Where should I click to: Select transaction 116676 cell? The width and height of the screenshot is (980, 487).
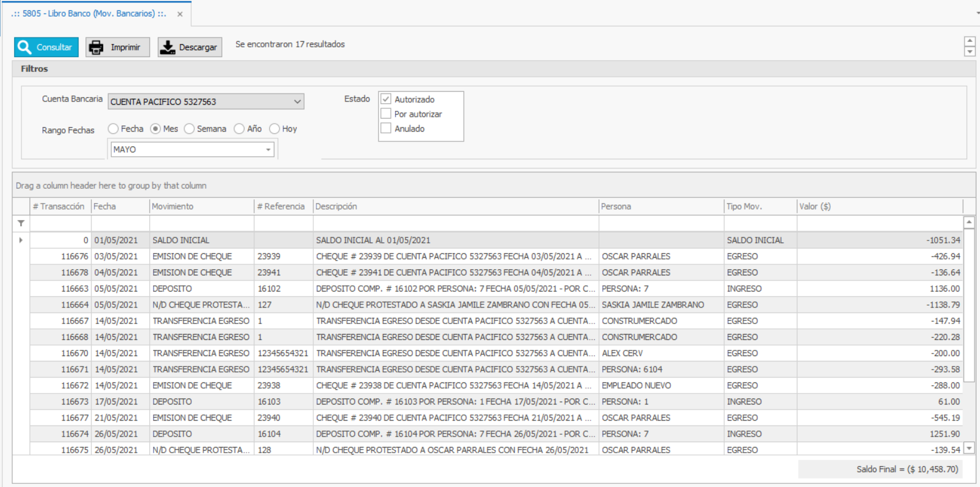pyautogui.click(x=60, y=256)
